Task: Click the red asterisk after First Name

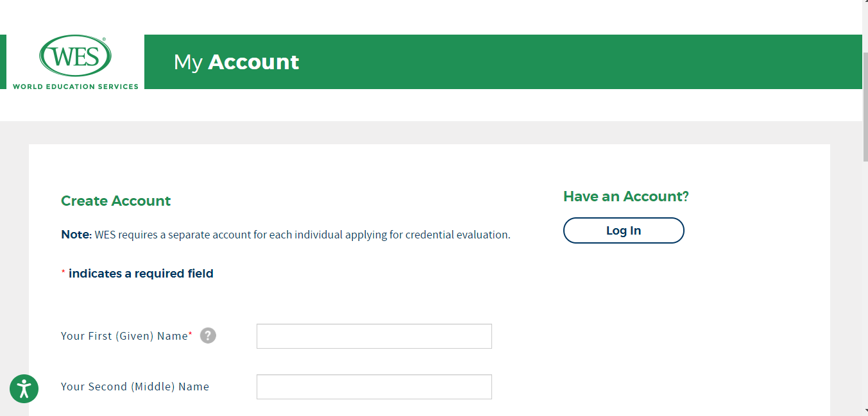Action: coord(191,332)
